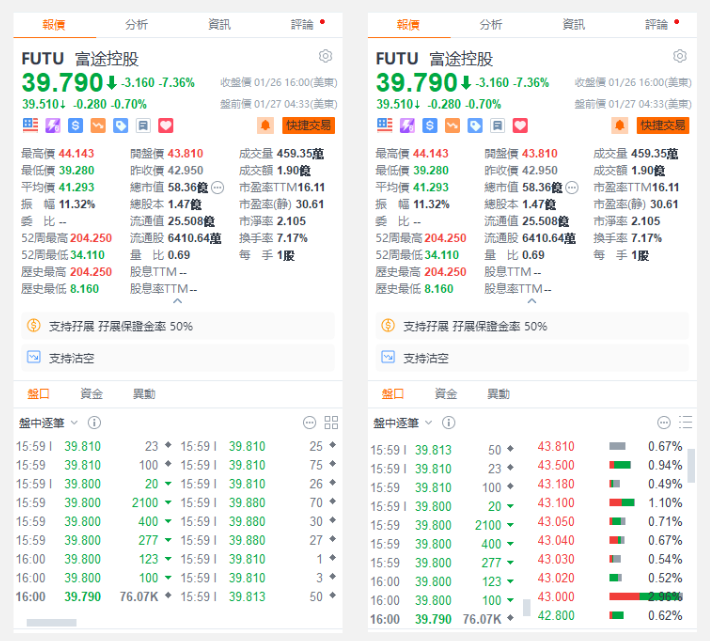Click blue tag icon in left panel
This screenshot has height=641, width=710.
coord(120,125)
